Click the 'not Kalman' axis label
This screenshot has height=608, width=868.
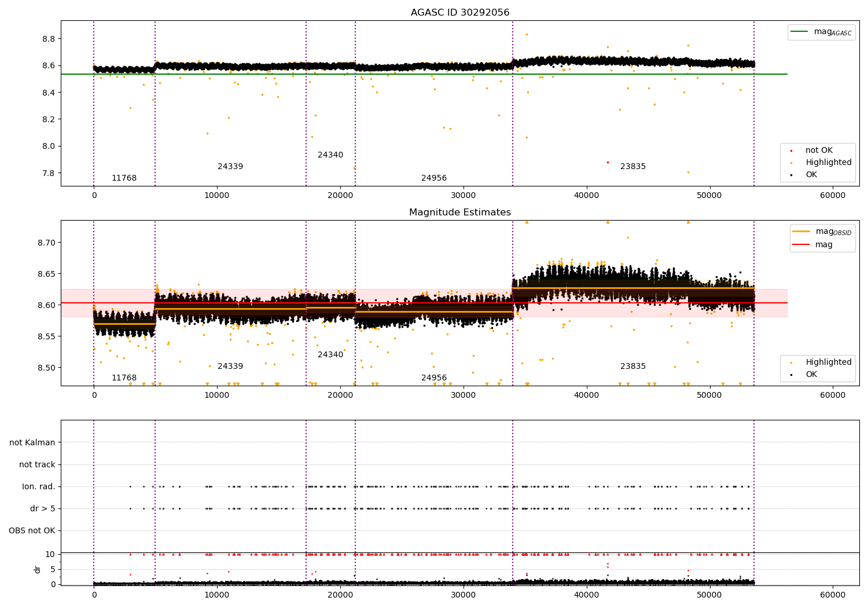pyautogui.click(x=32, y=442)
